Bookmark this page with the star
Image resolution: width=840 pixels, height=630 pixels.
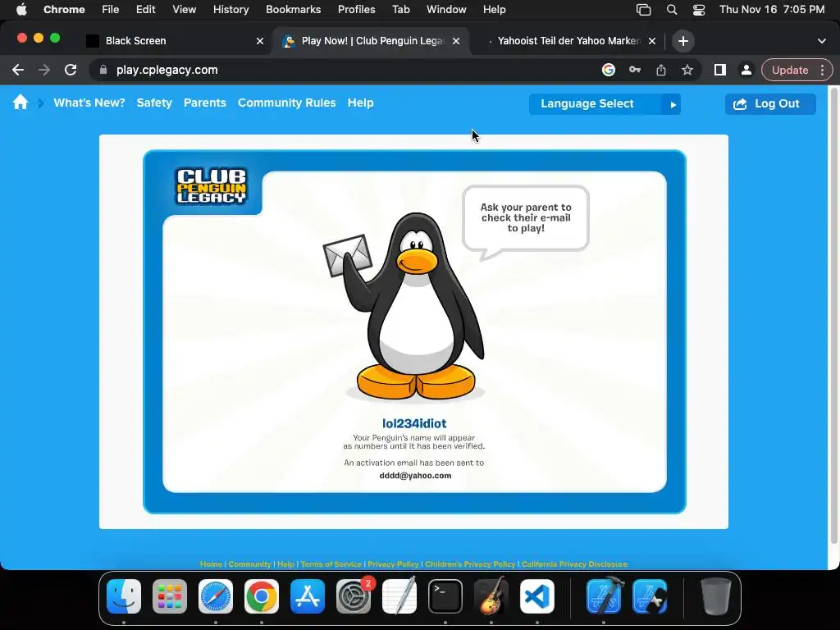(687, 71)
